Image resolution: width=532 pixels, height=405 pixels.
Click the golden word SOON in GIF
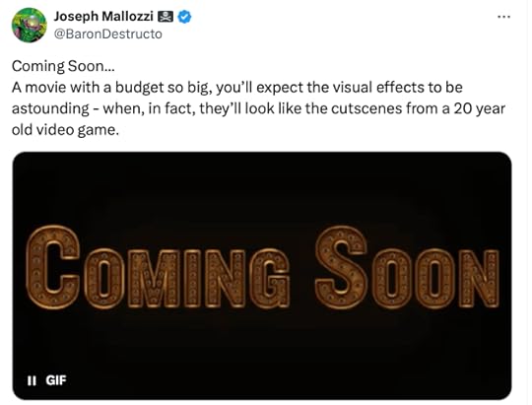click(408, 267)
